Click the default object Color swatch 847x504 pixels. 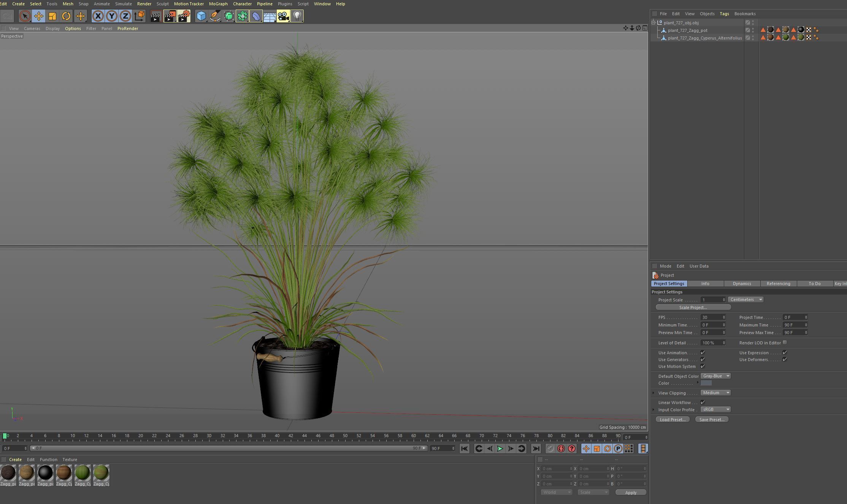706,383
